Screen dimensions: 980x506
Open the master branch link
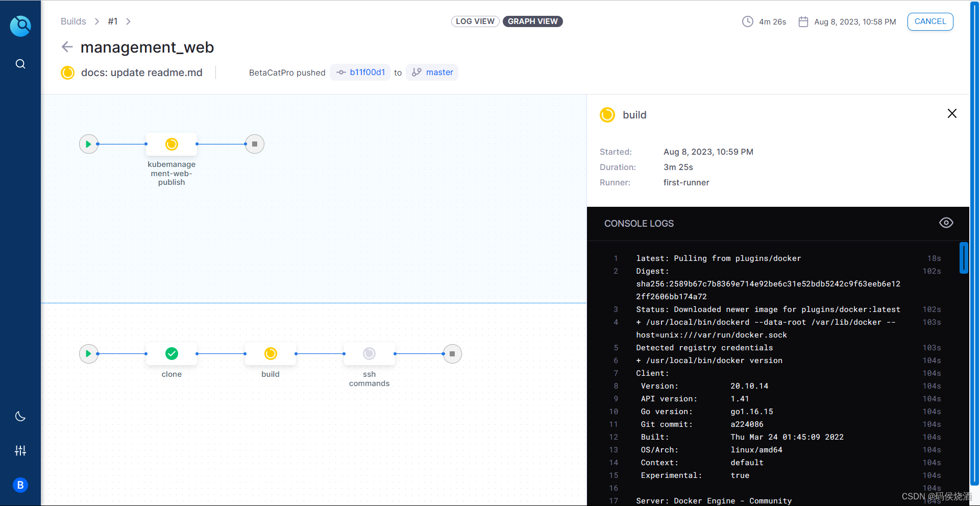(x=432, y=73)
